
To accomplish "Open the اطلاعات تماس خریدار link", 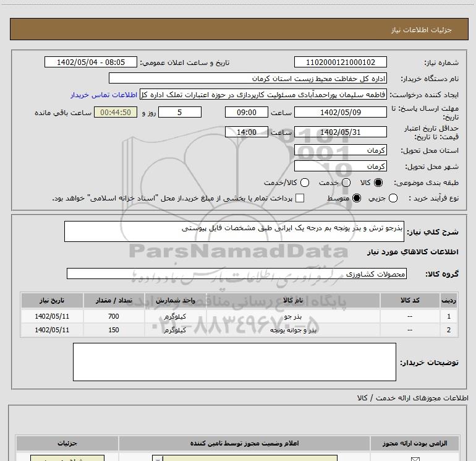I will tap(104, 95).
